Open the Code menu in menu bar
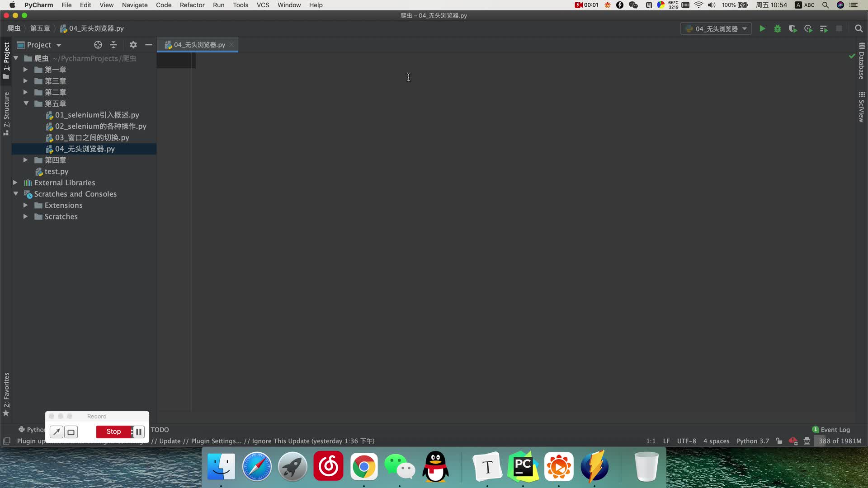 pos(163,5)
